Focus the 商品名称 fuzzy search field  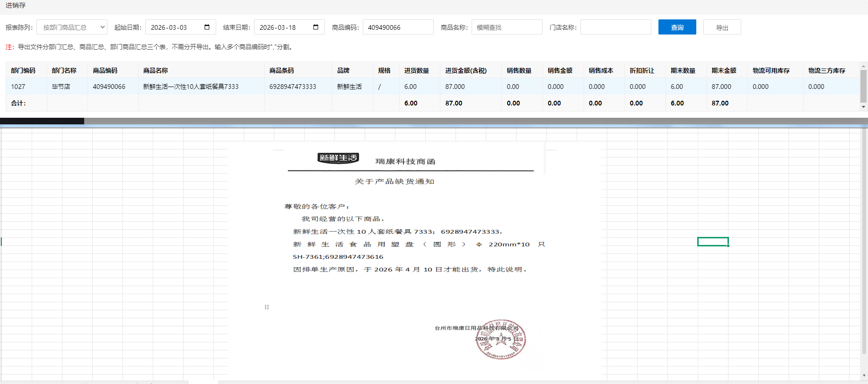click(507, 27)
